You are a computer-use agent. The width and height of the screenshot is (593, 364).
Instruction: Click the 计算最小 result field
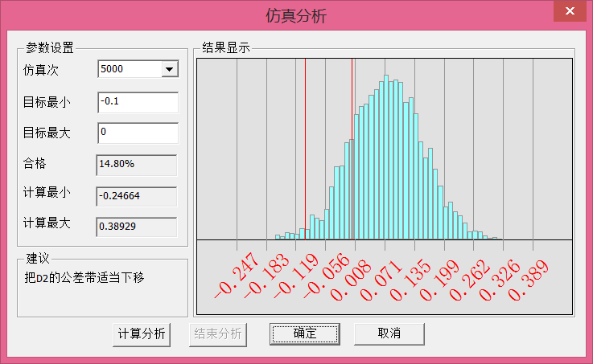coord(136,195)
